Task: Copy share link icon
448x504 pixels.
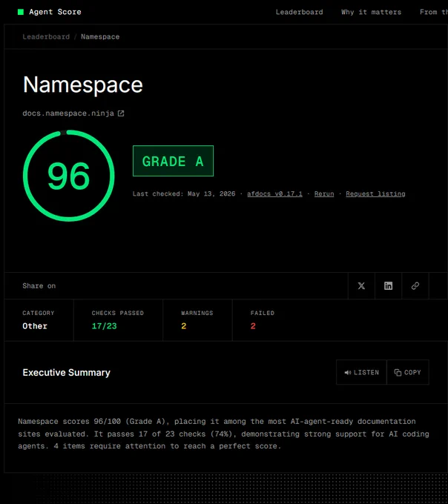Action: point(415,286)
